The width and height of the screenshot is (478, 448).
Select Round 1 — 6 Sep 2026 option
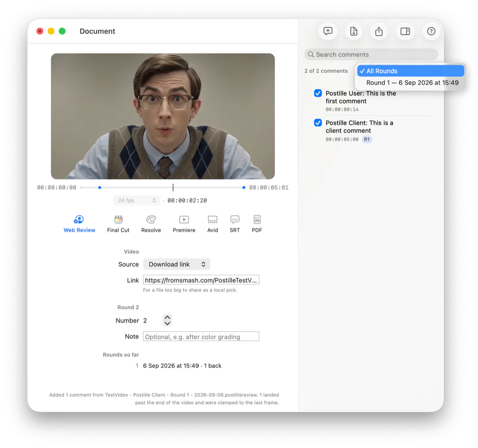411,83
